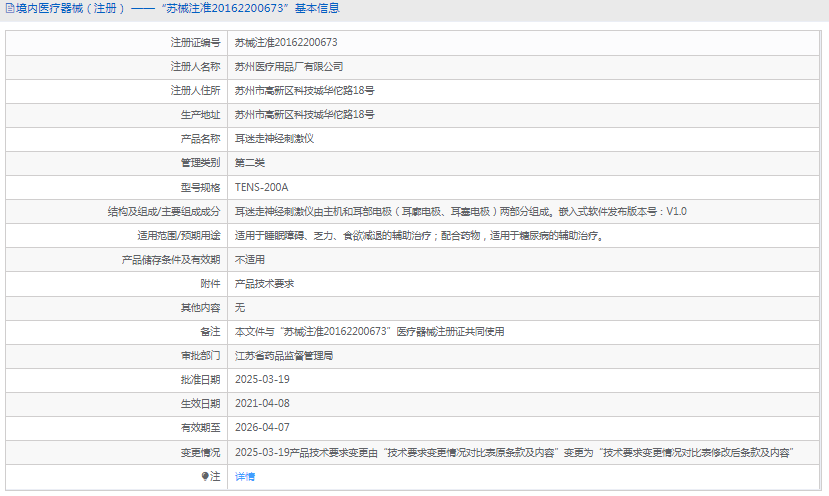Select approval date 2025-03-19 in 批准日期 row
The width and height of the screenshot is (829, 496).
point(262,380)
